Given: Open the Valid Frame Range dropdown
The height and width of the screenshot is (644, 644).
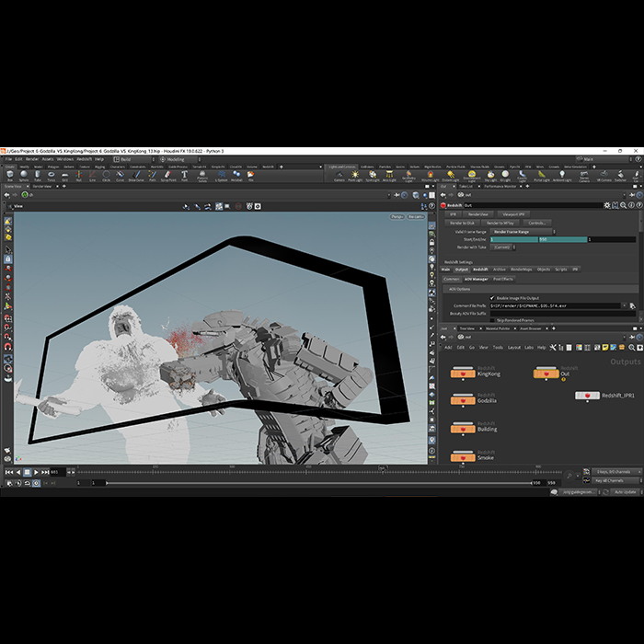Looking at the screenshot, I should (x=523, y=232).
